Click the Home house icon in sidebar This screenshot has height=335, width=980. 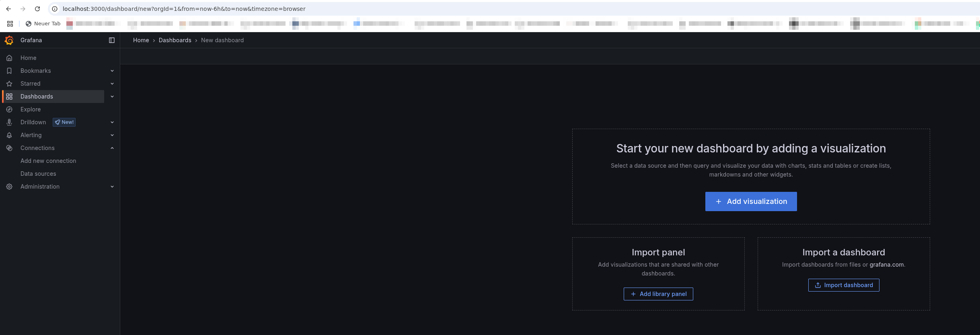pyautogui.click(x=9, y=58)
